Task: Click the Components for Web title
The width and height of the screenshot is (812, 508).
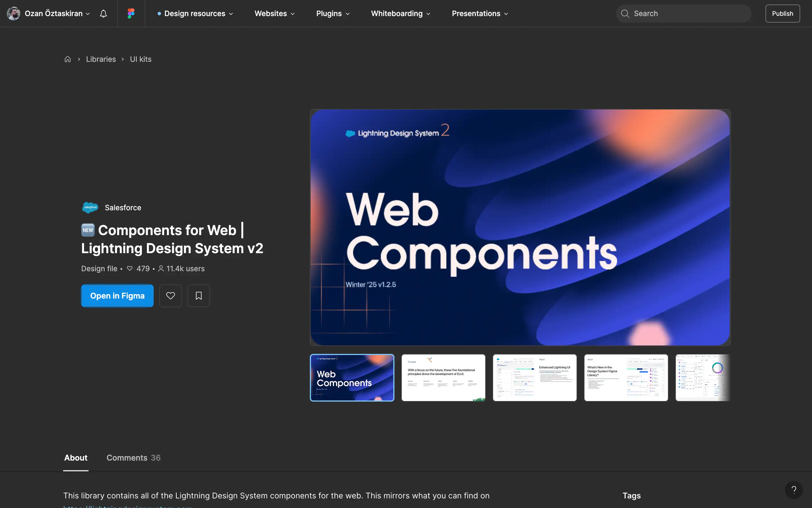Action: point(172,239)
